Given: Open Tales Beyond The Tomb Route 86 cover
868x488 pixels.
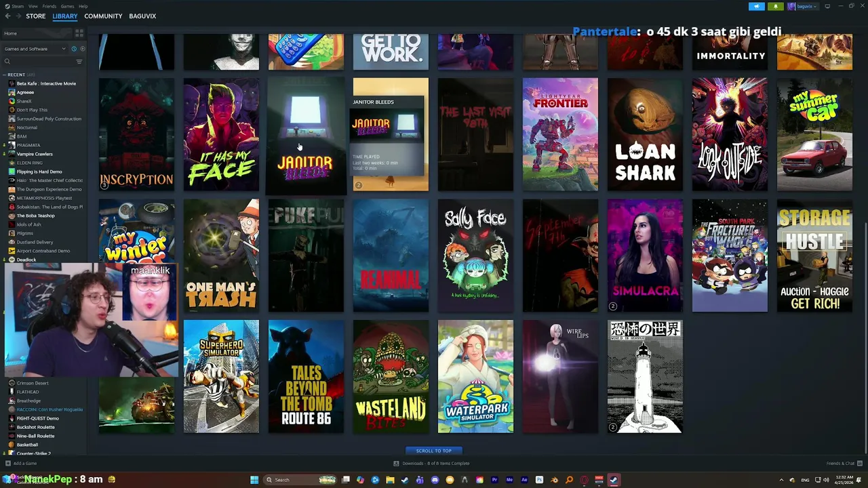Looking at the screenshot, I should [306, 377].
